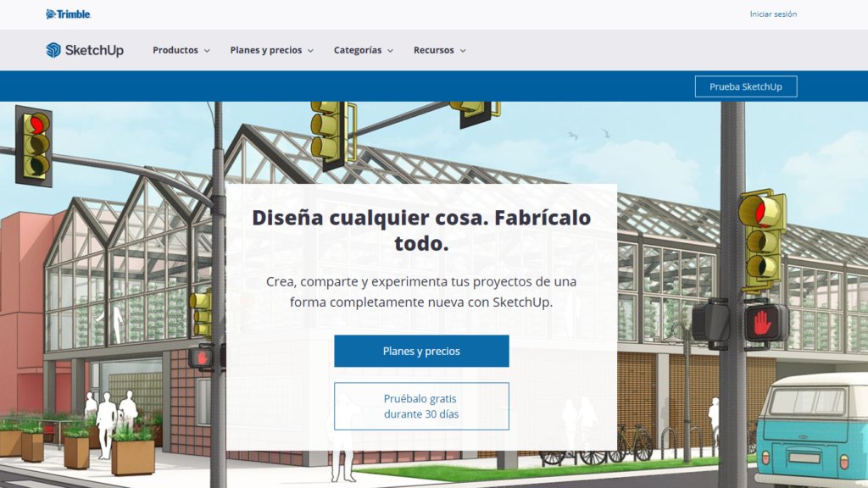
Task: Click the top-left traffic light with red lamp
Action: click(x=35, y=146)
